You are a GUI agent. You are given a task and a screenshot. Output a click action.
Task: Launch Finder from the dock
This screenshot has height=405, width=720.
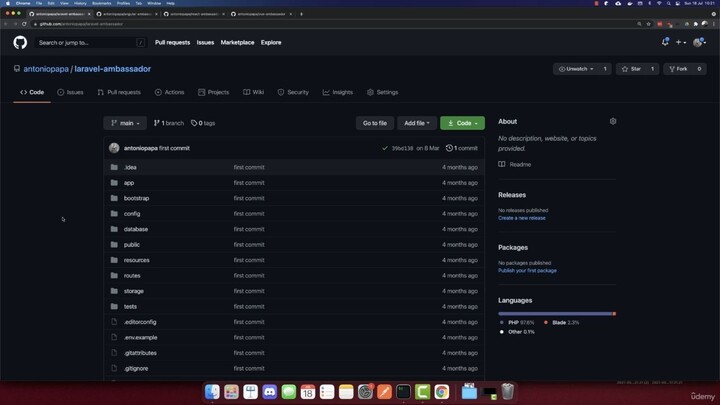[x=212, y=392]
